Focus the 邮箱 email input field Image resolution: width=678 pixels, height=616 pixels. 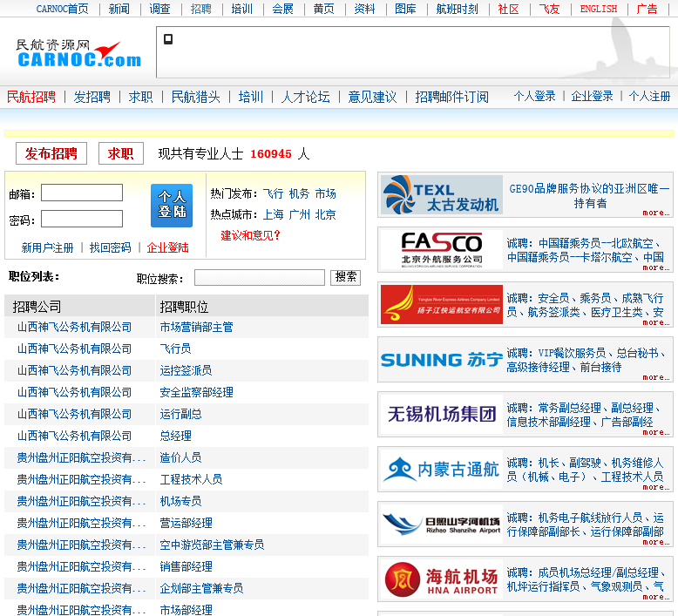point(82,193)
